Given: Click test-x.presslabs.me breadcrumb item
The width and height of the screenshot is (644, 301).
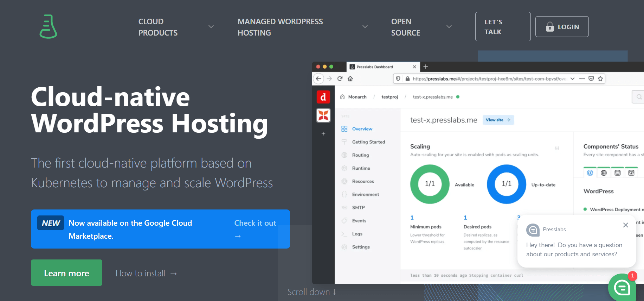Looking at the screenshot, I should click(x=433, y=97).
